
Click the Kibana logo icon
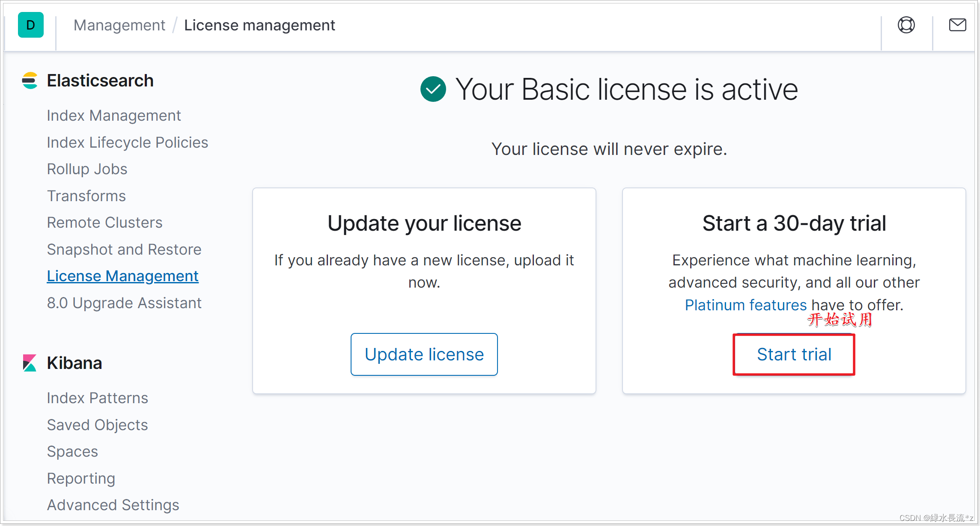(x=30, y=363)
